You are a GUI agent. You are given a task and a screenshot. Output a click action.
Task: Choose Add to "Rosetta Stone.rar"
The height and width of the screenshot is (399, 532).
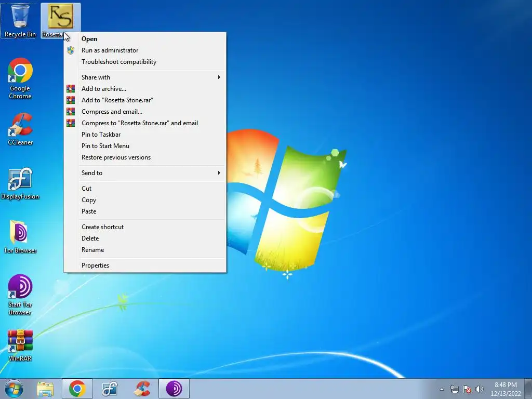(145, 100)
